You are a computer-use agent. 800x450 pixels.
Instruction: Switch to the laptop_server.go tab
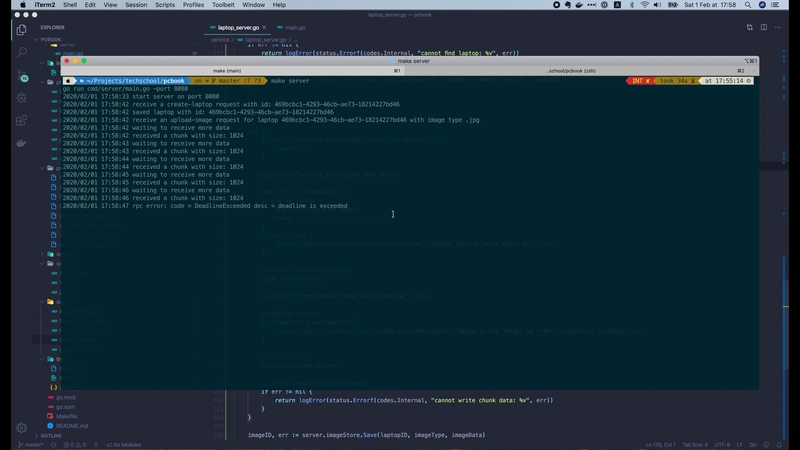238,28
